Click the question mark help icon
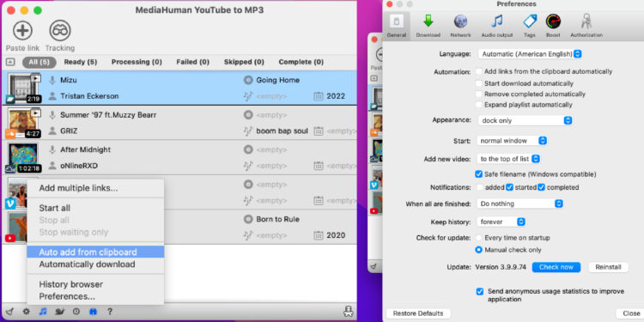The width and height of the screenshot is (644, 322). point(110,312)
